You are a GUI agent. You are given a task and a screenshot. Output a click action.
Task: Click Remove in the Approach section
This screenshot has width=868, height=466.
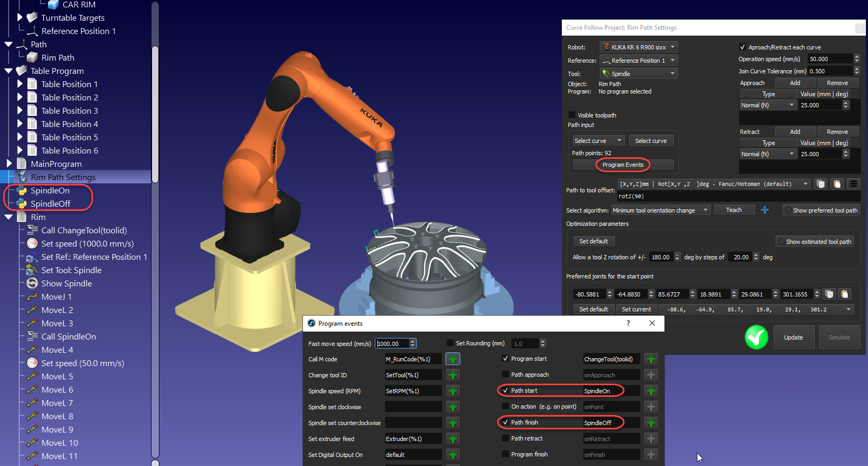pos(838,83)
